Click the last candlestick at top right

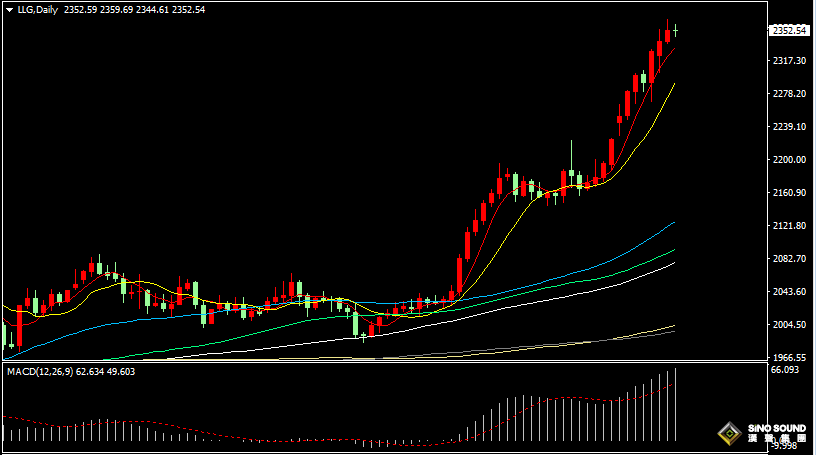click(x=676, y=30)
